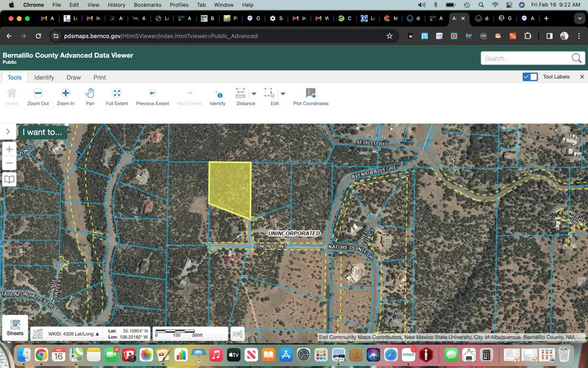Bookmark this page with star icon
This screenshot has height=368, width=588.
[x=389, y=36]
